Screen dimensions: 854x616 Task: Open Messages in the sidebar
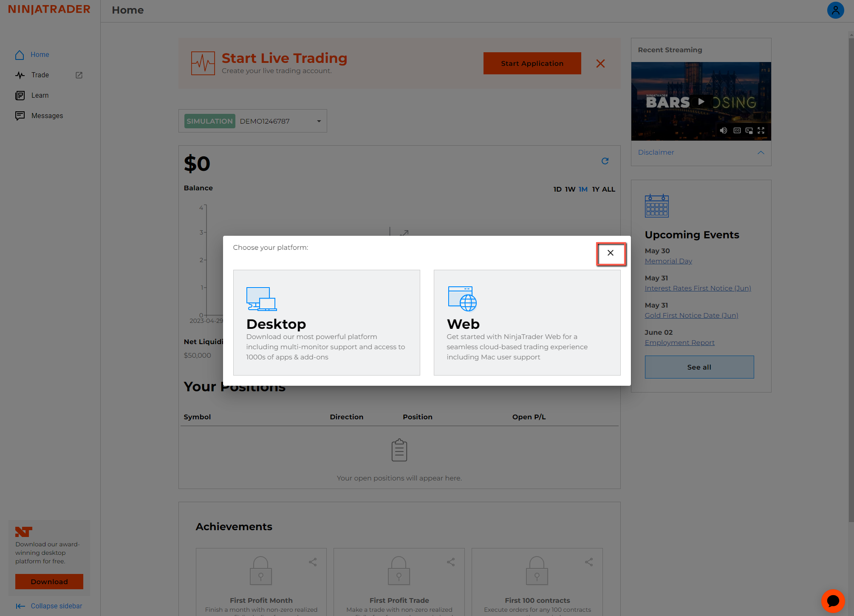click(47, 116)
